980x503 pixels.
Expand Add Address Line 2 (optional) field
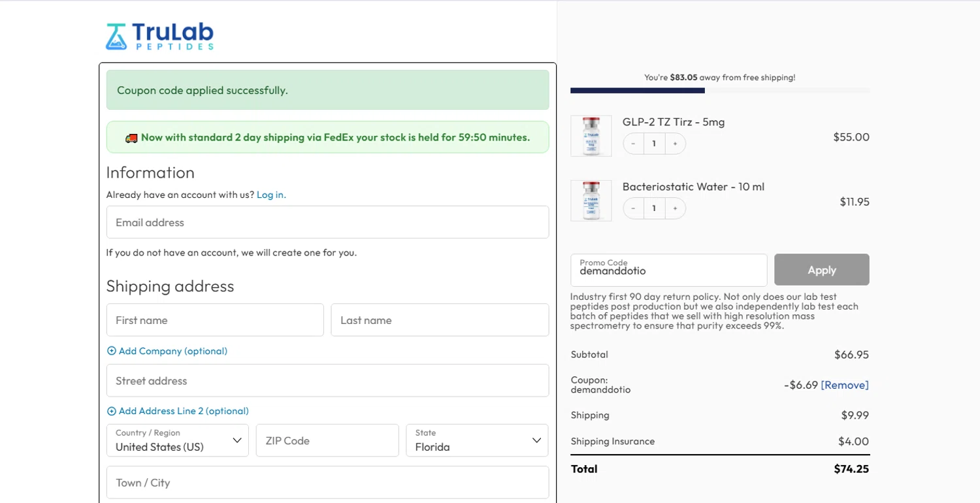178,411
